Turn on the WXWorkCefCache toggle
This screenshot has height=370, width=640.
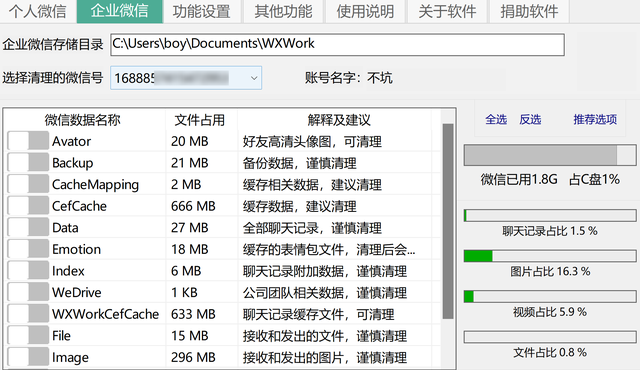point(28,314)
